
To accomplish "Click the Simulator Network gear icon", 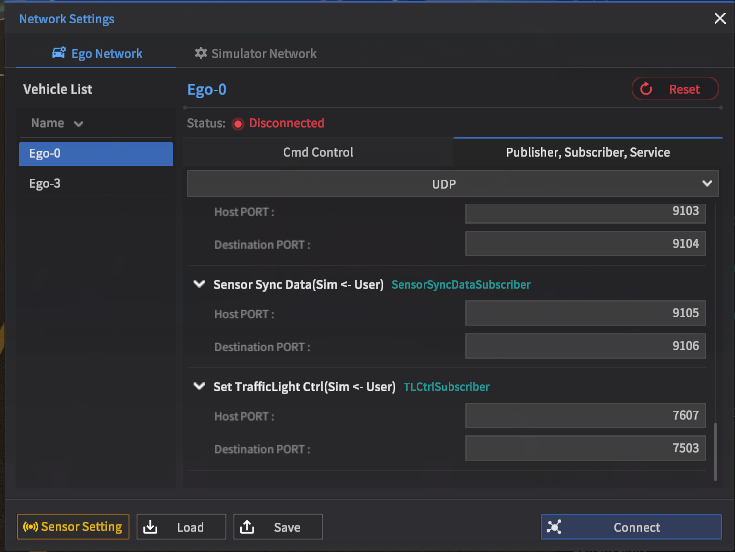I will (x=201, y=53).
